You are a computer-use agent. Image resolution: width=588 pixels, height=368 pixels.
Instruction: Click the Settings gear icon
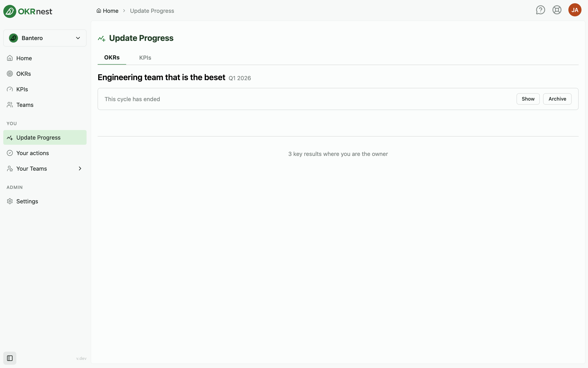click(10, 201)
